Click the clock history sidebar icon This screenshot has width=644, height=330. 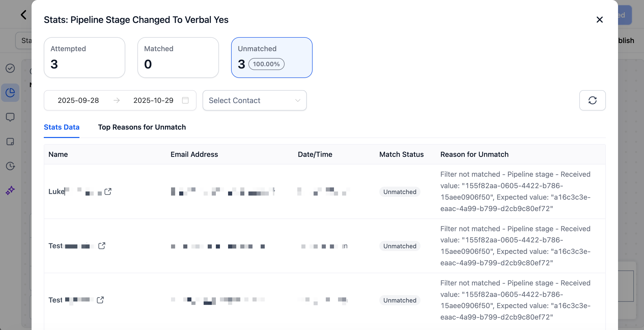click(10, 166)
